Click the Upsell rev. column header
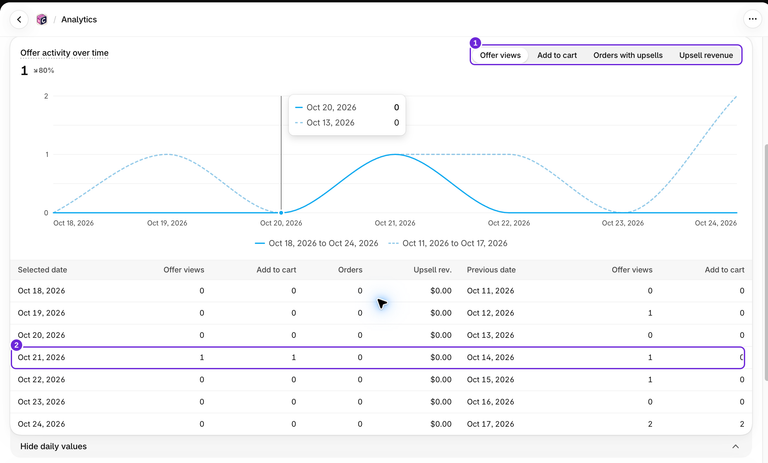Screen dimensions: 768x463 pyautogui.click(x=432, y=270)
